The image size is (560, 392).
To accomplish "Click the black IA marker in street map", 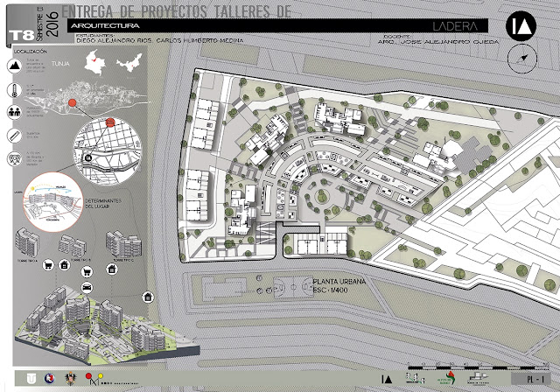I will point(88,157).
